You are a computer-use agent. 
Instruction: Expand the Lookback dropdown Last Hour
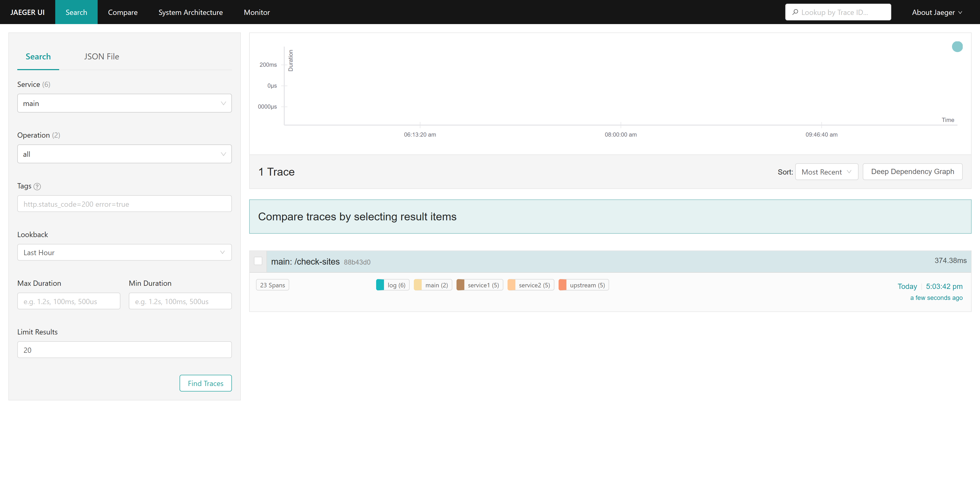coord(124,253)
